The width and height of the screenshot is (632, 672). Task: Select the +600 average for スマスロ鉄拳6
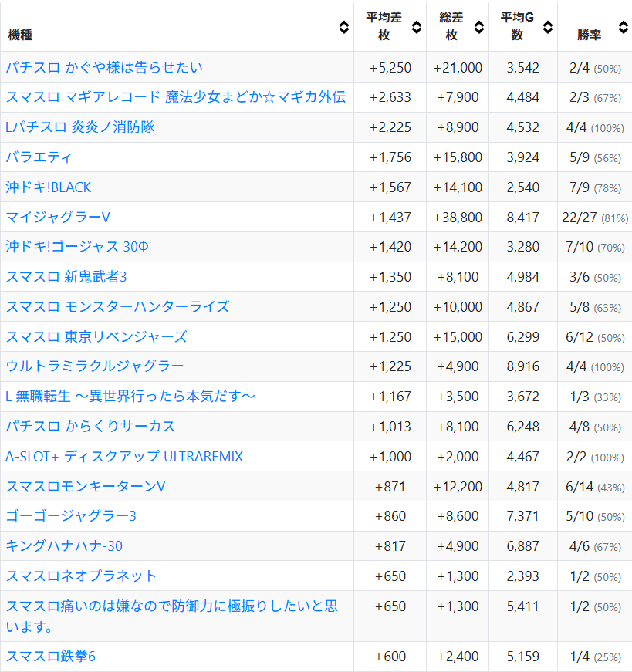click(390, 657)
